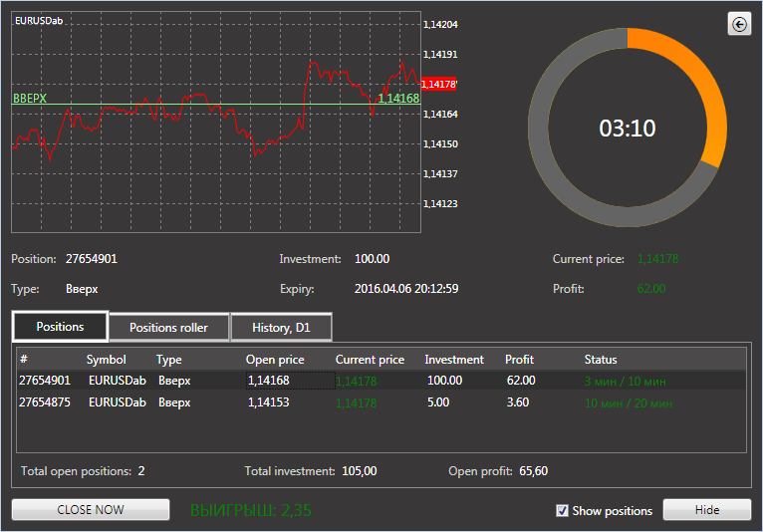Click status '10 мин / 20 мин'
This screenshot has height=532, width=763.
[x=629, y=403]
